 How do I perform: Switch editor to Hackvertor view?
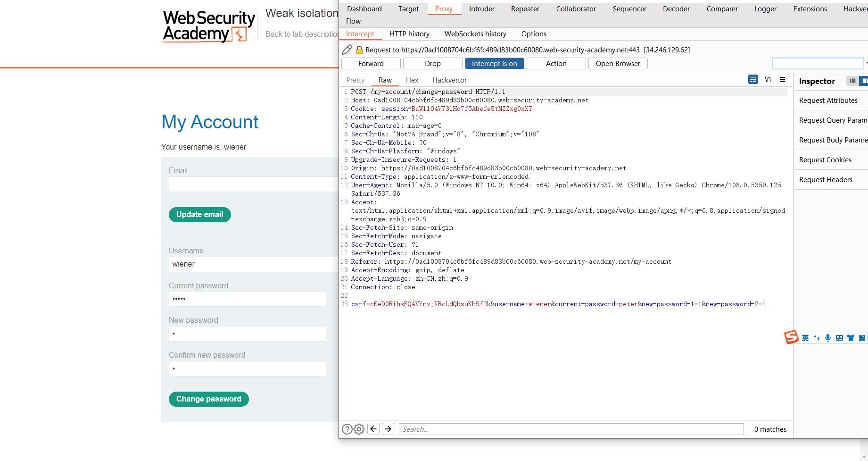point(449,80)
